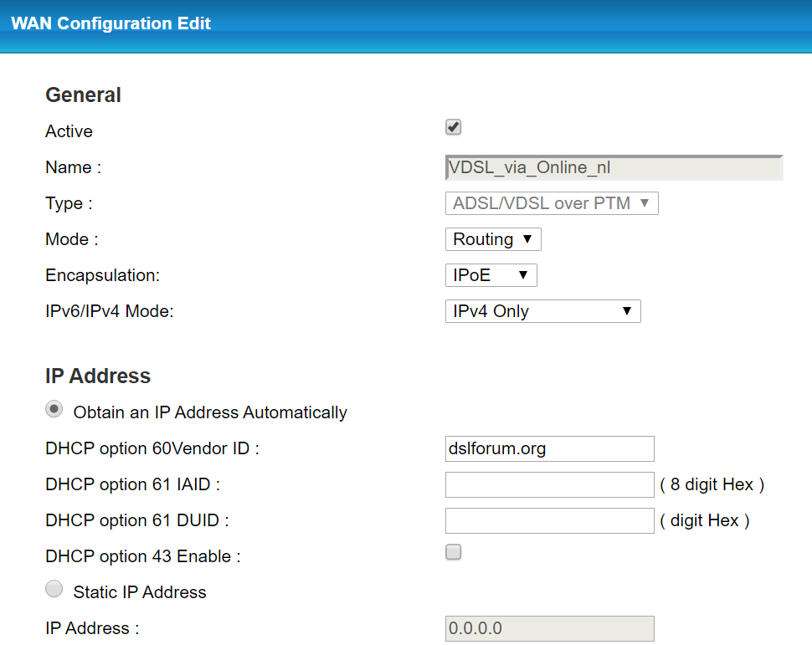Select the Static IP Address radio button
The image size is (812, 645).
pos(54,590)
